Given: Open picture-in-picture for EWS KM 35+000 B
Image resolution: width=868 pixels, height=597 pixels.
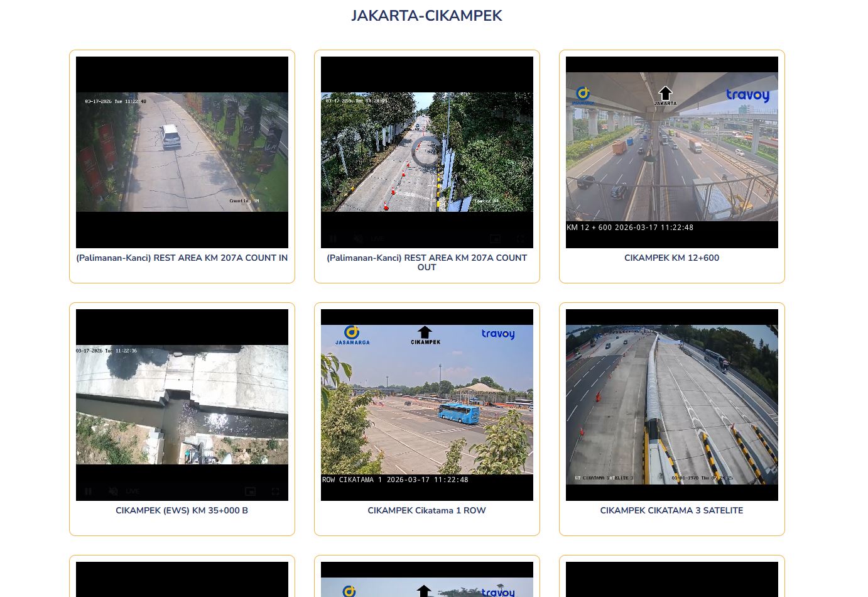Looking at the screenshot, I should 250,491.
